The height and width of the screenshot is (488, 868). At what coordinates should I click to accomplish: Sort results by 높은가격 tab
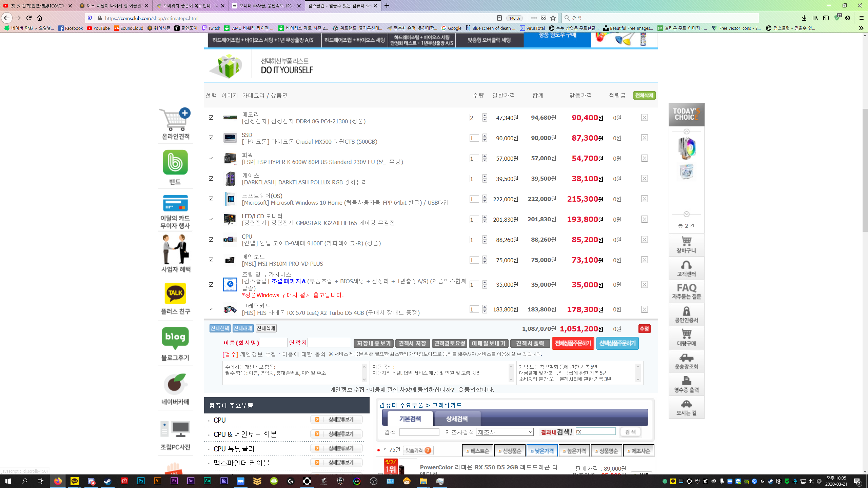pos(574,451)
